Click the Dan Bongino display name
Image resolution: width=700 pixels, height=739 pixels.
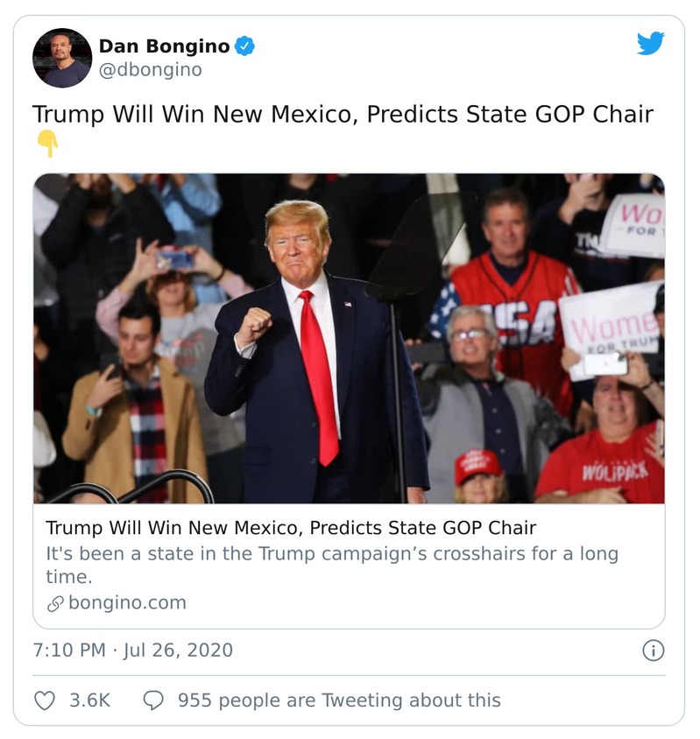click(x=164, y=46)
